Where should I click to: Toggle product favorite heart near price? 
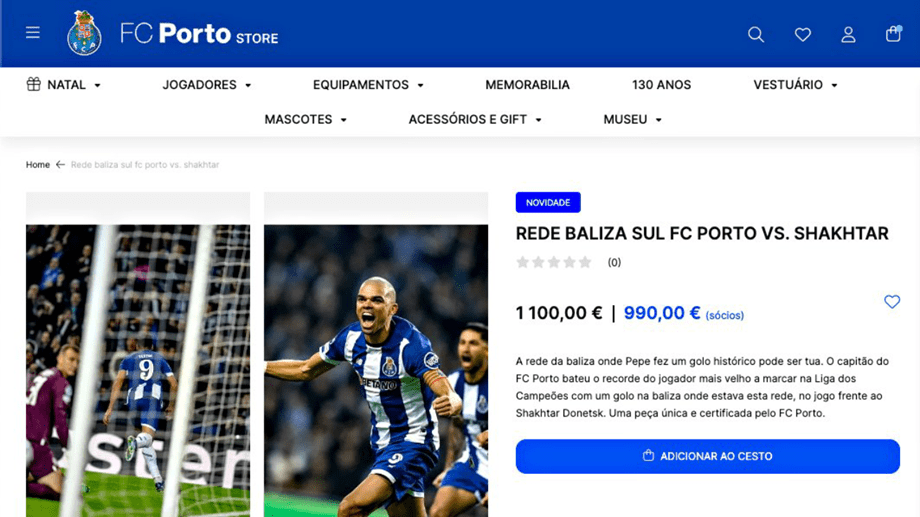coord(892,302)
